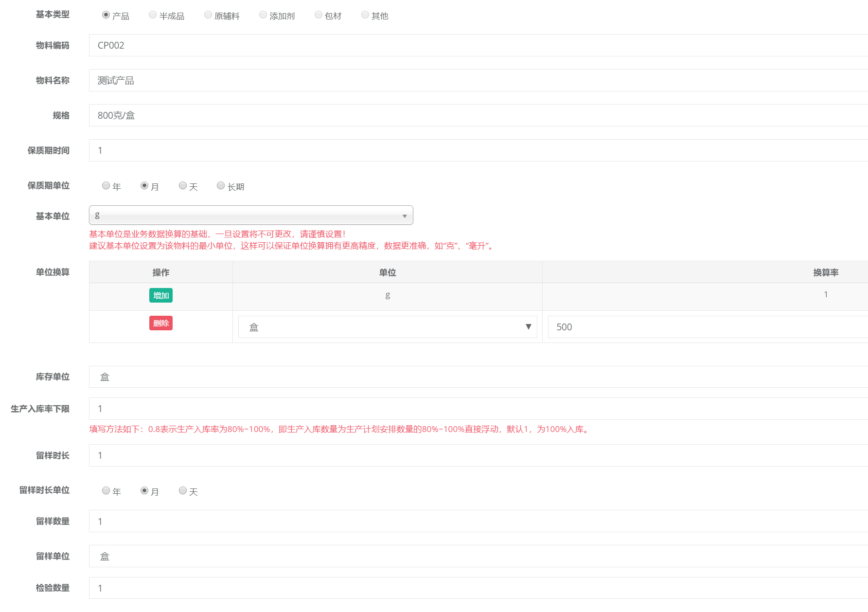Focus the 物料名称 text field
The width and height of the screenshot is (868, 612).
tap(477, 80)
